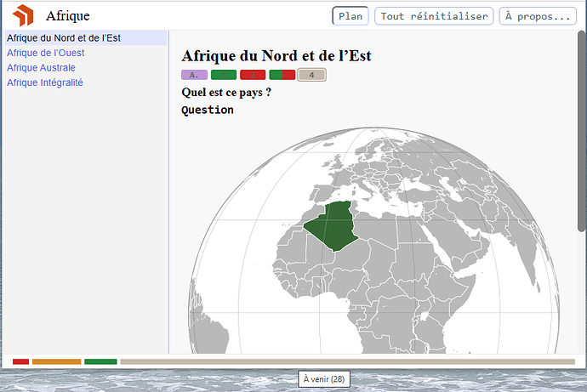The width and height of the screenshot is (587, 392).
Task: Click the À venir (28) tooltip
Action: point(324,379)
